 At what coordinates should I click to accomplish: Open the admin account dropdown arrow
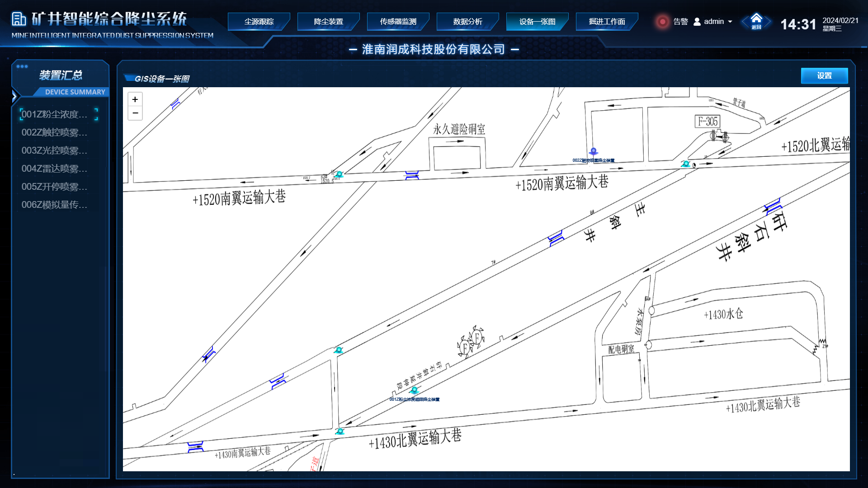coord(730,21)
